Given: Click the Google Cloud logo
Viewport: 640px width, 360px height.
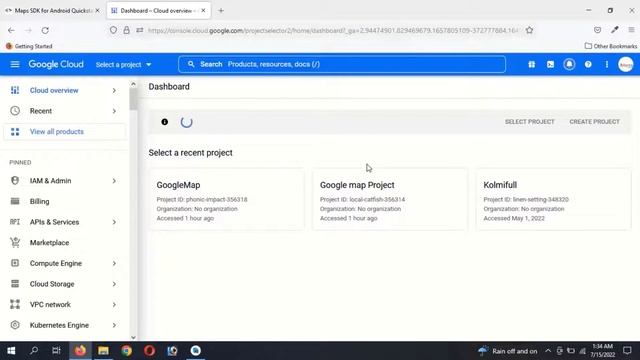Looking at the screenshot, I should pyautogui.click(x=56, y=64).
